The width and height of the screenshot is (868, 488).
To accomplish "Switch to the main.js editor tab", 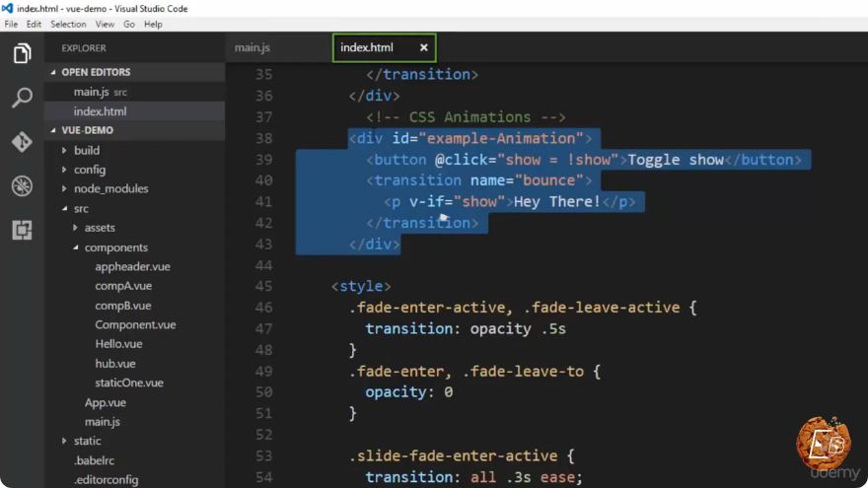I will point(253,47).
